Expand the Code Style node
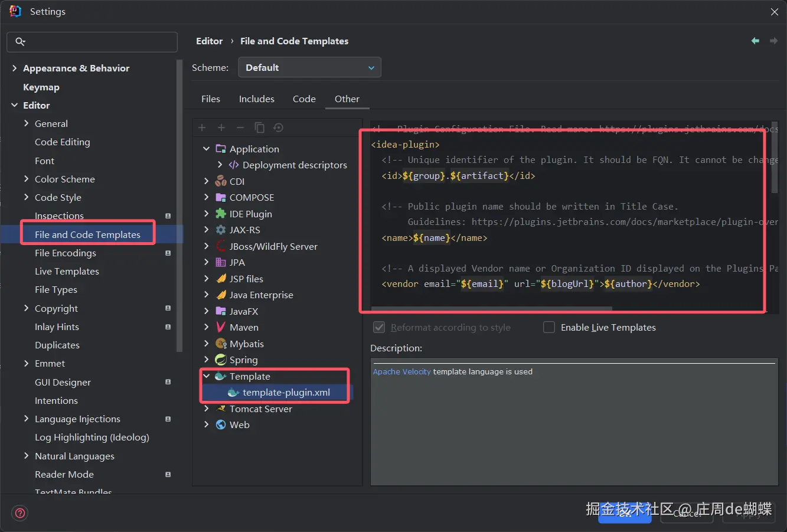The height and width of the screenshot is (532, 787). tap(26, 197)
